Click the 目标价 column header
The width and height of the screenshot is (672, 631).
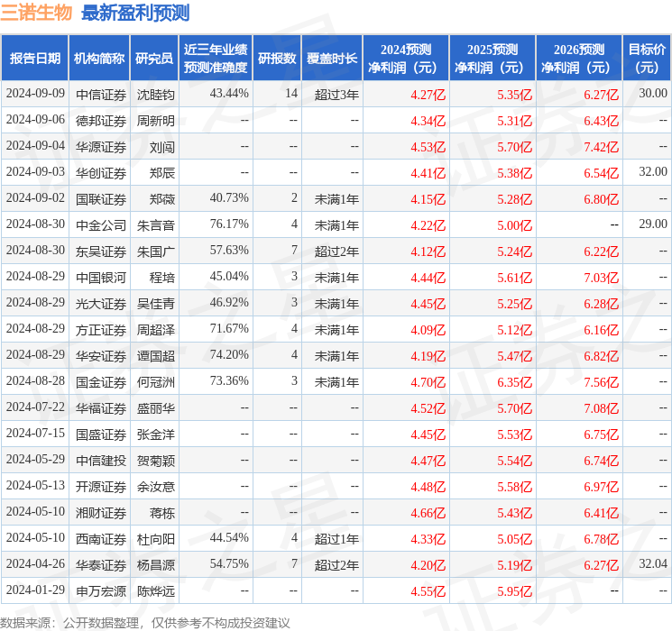tap(647, 59)
